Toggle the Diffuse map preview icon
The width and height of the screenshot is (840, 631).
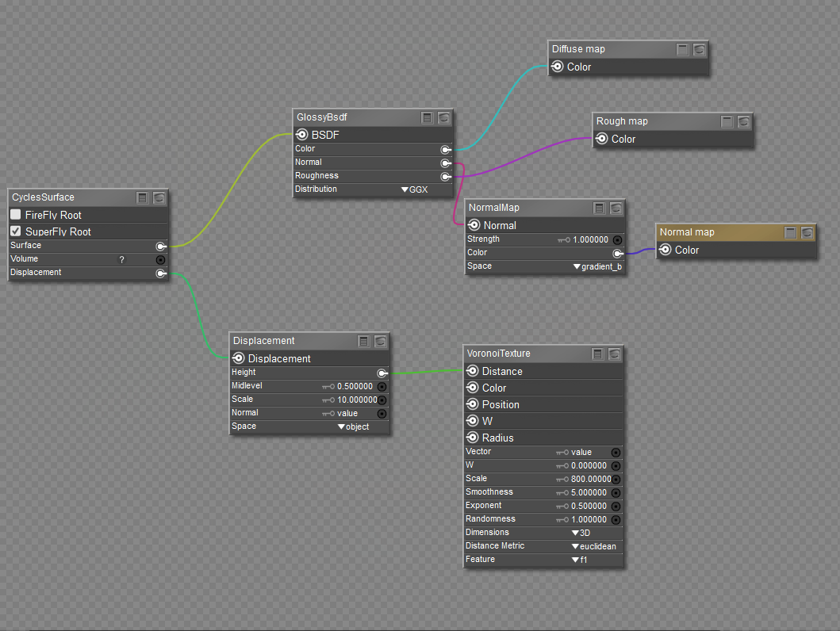click(x=699, y=50)
